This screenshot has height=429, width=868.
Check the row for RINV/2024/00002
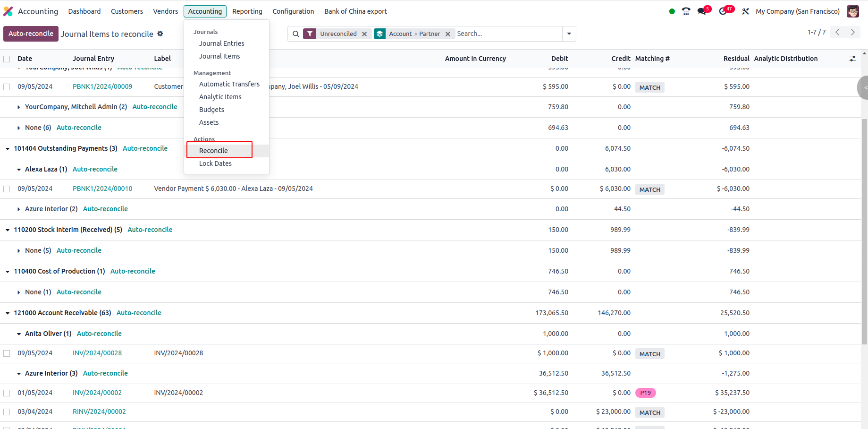[7, 412]
